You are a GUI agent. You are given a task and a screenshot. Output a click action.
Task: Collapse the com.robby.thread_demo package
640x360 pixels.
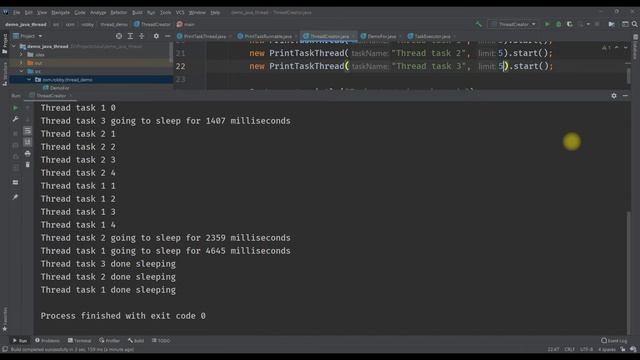coord(29,80)
